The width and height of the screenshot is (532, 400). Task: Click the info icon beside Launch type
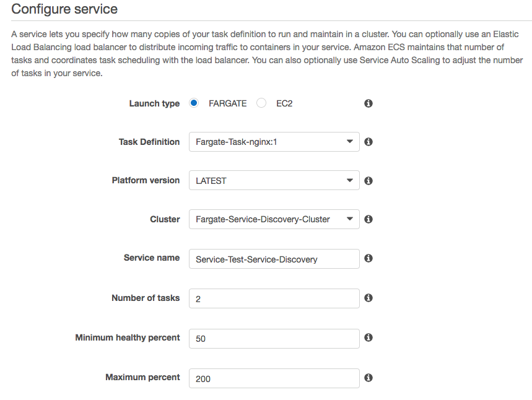pyautogui.click(x=368, y=103)
